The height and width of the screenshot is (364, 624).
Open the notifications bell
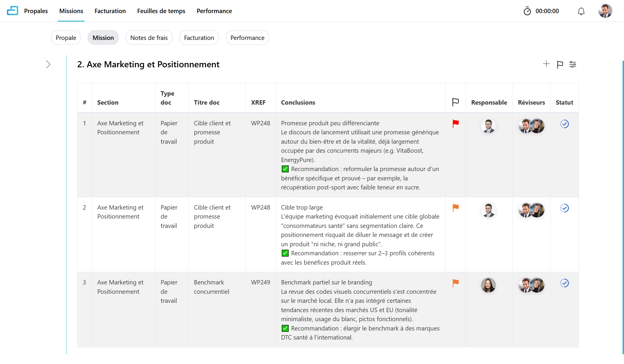coord(581,11)
